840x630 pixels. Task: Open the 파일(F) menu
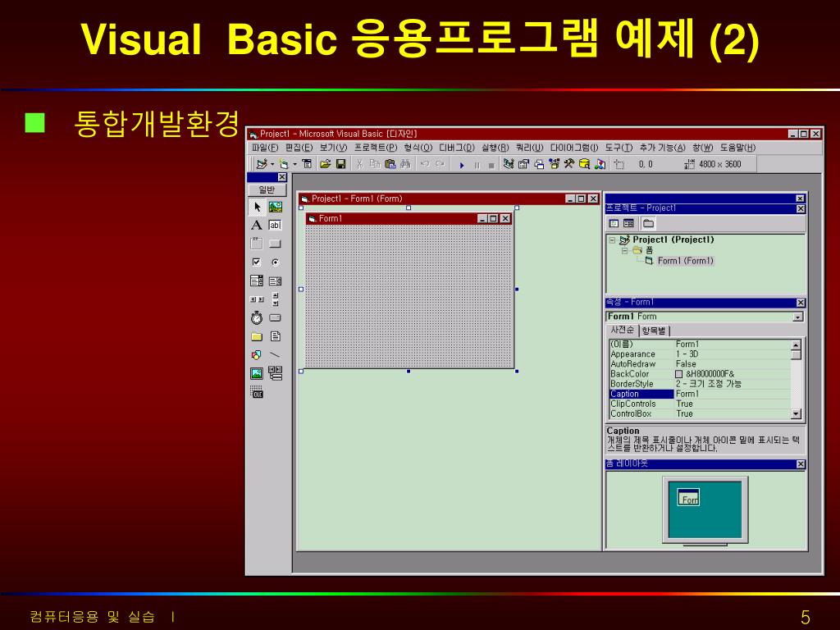pos(265,148)
